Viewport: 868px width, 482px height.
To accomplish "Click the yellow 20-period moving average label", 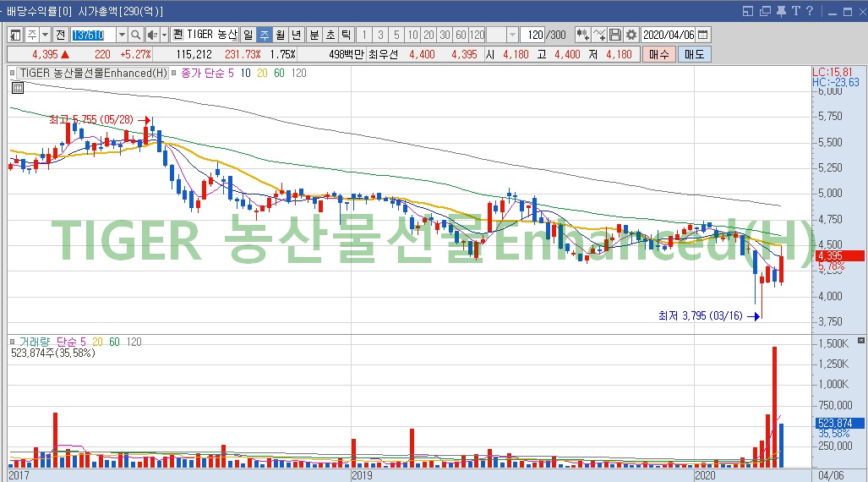I will pyautogui.click(x=262, y=73).
